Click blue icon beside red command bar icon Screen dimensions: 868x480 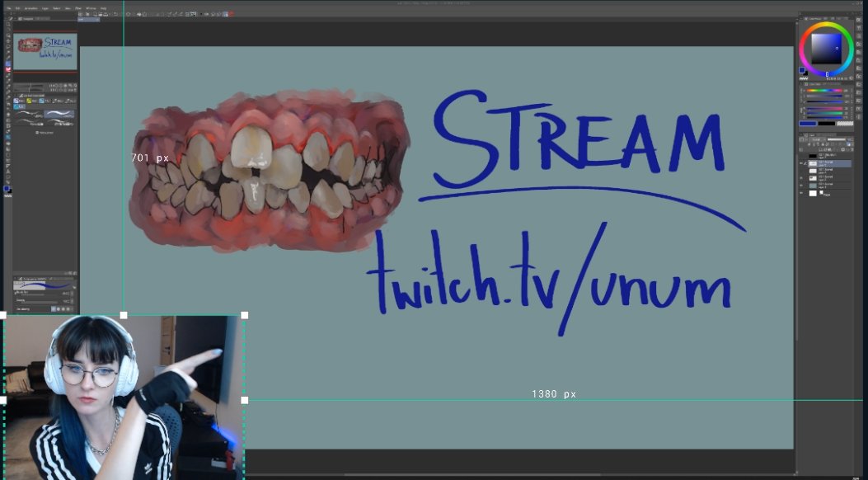point(225,14)
